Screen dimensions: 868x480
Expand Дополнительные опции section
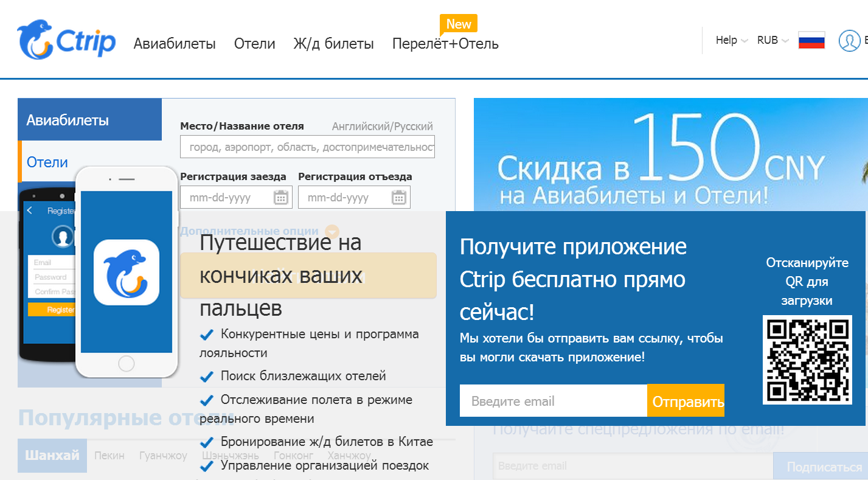(x=259, y=231)
